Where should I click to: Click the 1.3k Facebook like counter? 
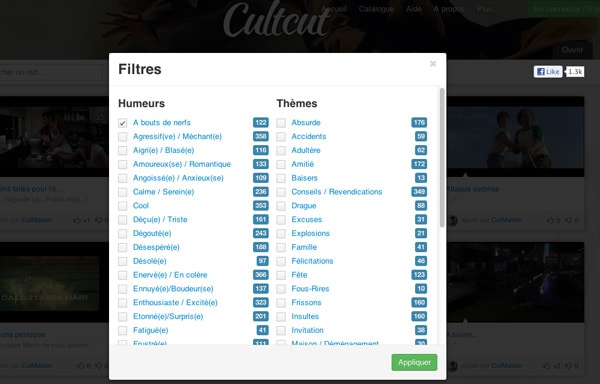pos(575,72)
